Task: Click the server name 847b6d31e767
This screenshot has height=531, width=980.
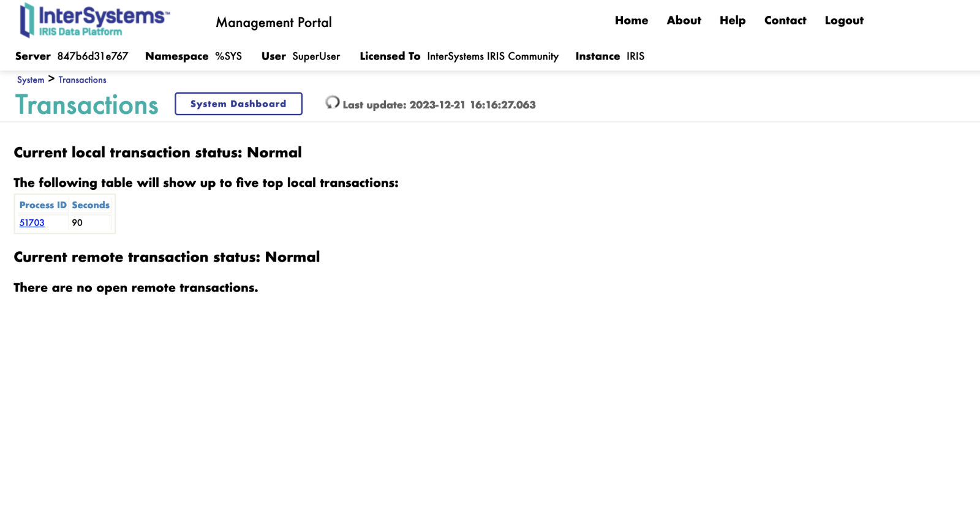Action: (x=92, y=56)
